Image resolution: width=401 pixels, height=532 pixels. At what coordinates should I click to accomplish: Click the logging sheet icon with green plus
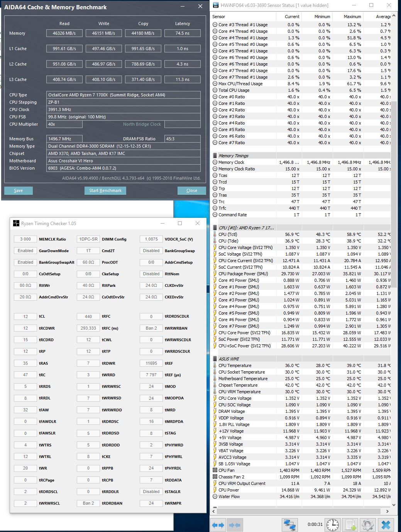tap(350, 525)
